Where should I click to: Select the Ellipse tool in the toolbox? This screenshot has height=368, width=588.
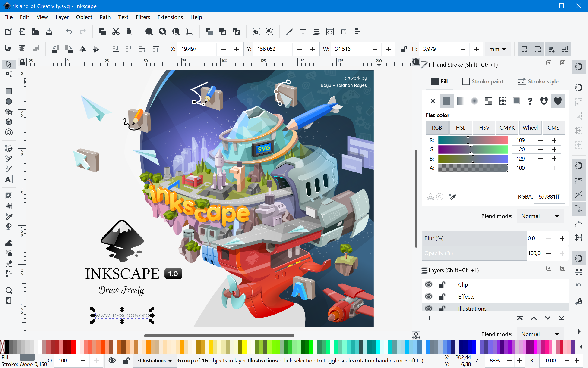[x=9, y=101]
